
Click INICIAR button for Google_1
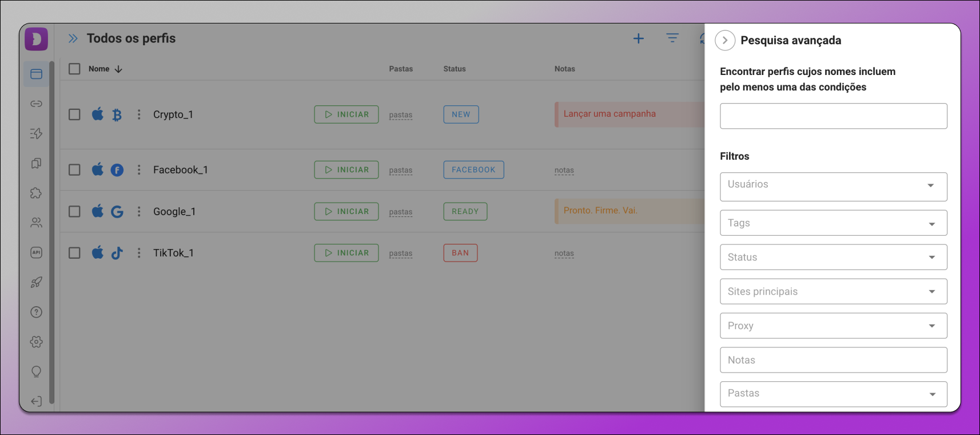[x=346, y=211]
